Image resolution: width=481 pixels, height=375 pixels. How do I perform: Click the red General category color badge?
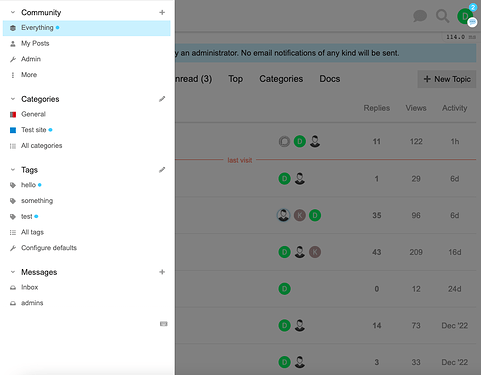[x=13, y=115]
